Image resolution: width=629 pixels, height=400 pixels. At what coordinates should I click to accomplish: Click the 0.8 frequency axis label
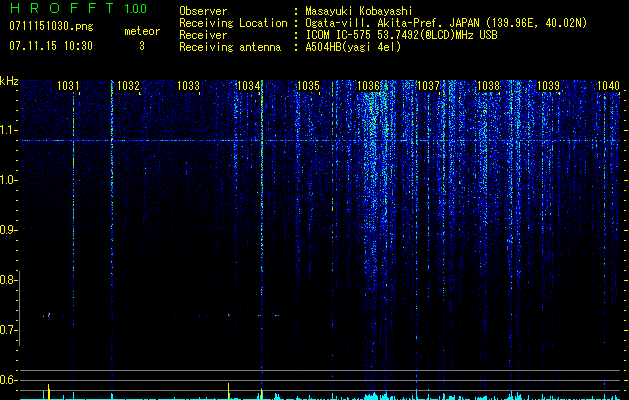8,280
